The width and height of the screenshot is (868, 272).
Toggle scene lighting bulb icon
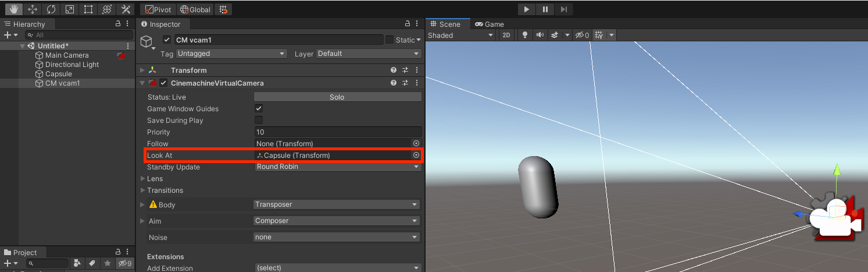click(525, 36)
